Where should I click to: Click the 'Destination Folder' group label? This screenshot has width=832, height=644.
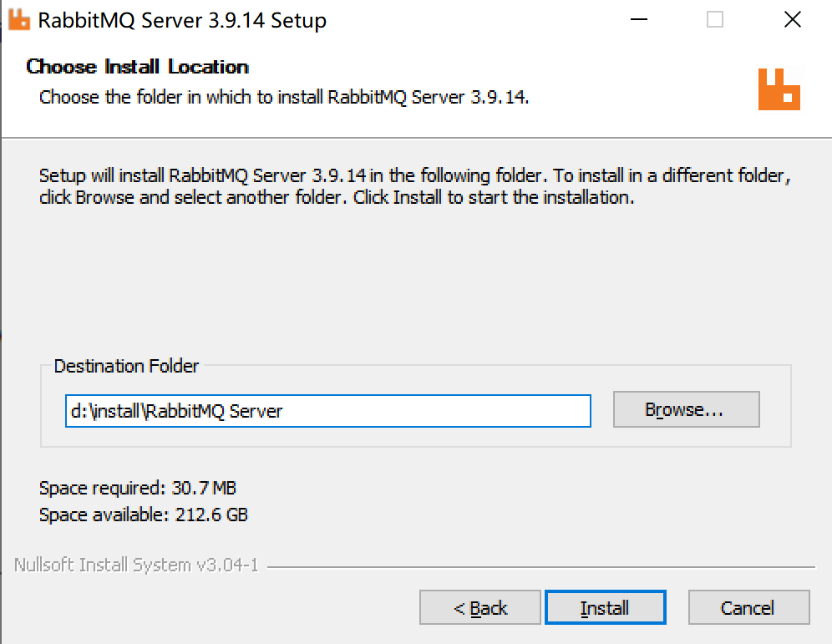click(x=126, y=366)
